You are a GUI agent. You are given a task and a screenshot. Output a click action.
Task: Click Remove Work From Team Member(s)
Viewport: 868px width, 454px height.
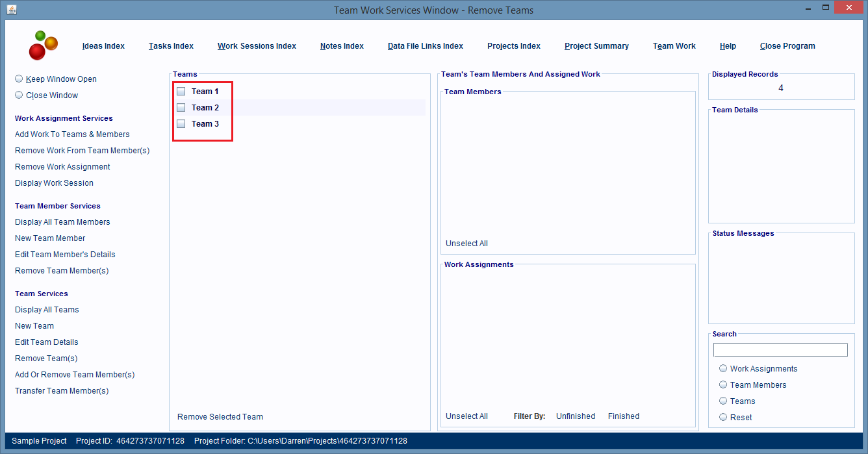[x=83, y=151]
